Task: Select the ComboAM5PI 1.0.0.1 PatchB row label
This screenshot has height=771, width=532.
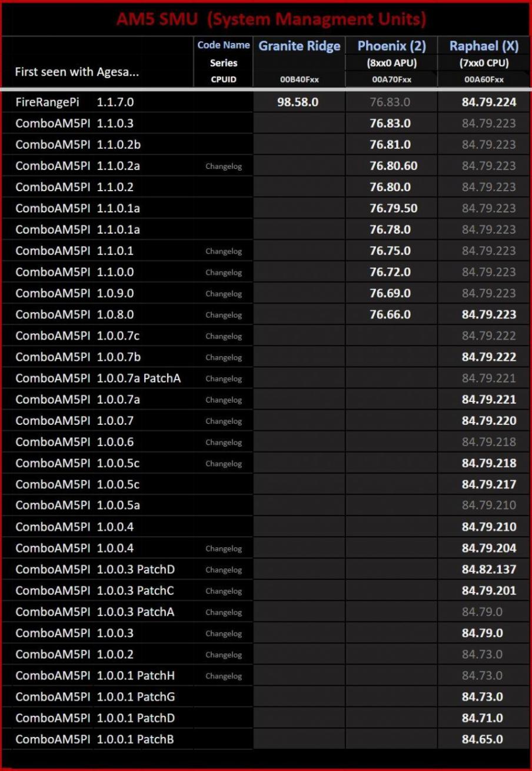Action: [95, 739]
